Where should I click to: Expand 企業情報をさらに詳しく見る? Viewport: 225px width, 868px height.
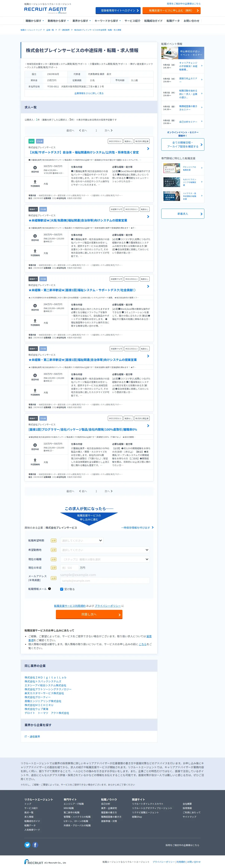tap(89, 93)
